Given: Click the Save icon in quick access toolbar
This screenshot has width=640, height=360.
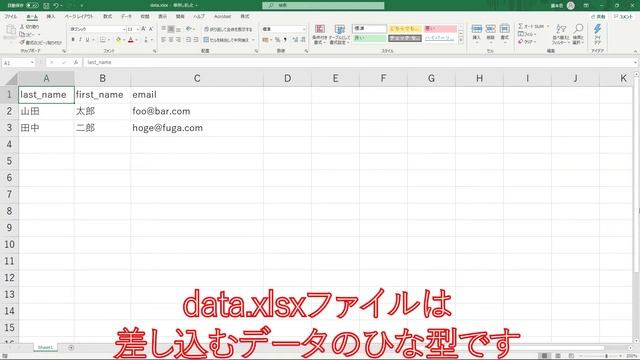Looking at the screenshot, I should tap(46, 5).
